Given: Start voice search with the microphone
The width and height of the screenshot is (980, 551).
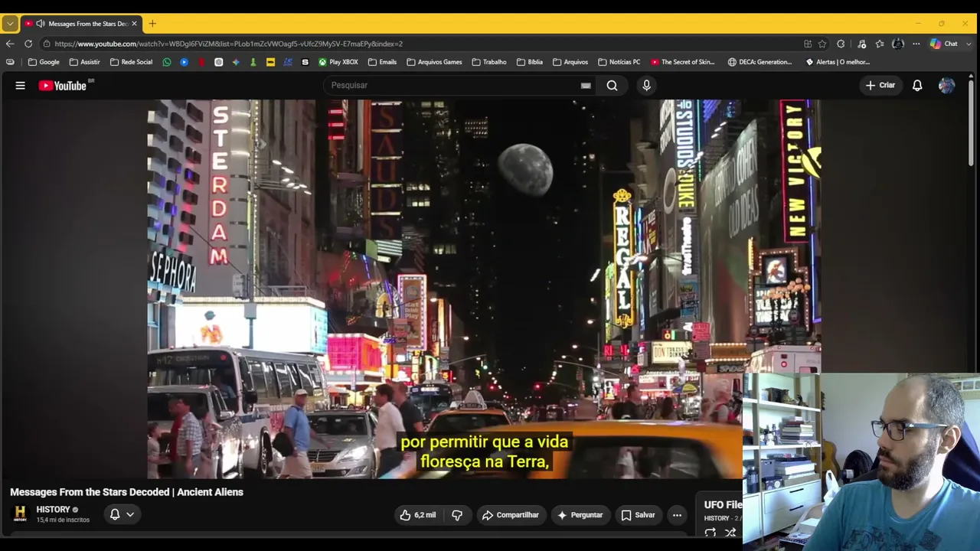Looking at the screenshot, I should [646, 86].
